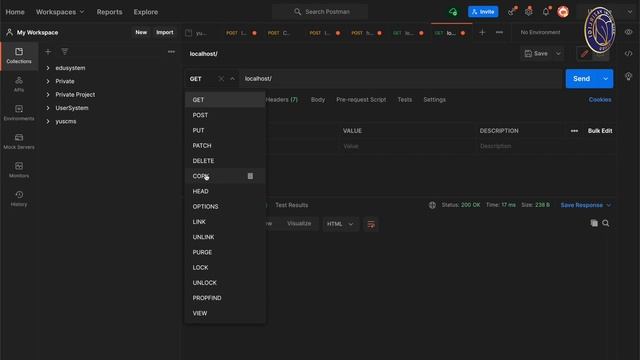Open tab bar more options menu

click(x=499, y=32)
